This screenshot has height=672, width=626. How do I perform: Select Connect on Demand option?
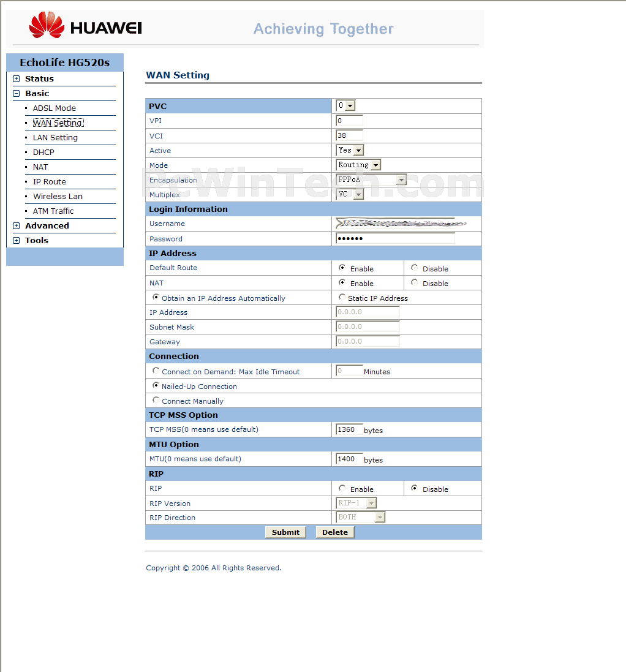156,370
